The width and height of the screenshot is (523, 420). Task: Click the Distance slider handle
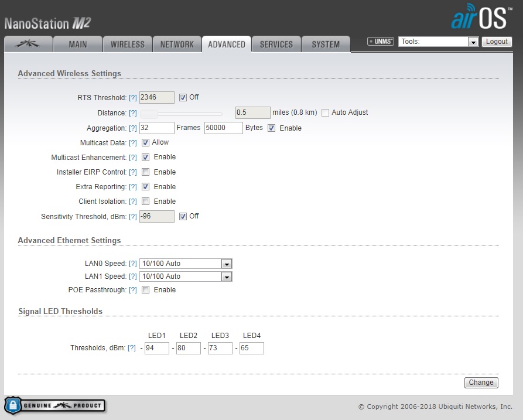[x=149, y=114]
